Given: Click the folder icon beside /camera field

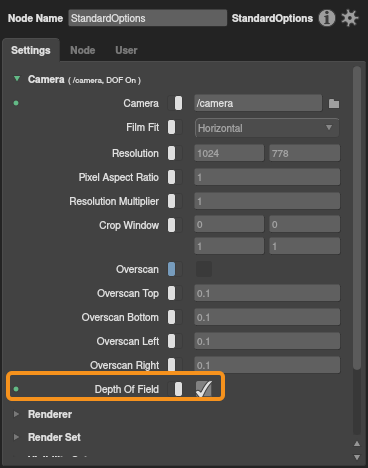Looking at the screenshot, I should 334,104.
